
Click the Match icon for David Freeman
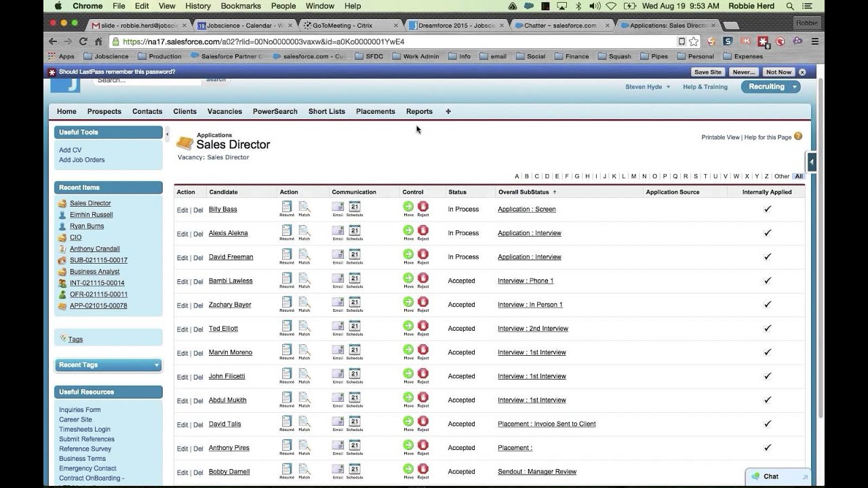[304, 254]
